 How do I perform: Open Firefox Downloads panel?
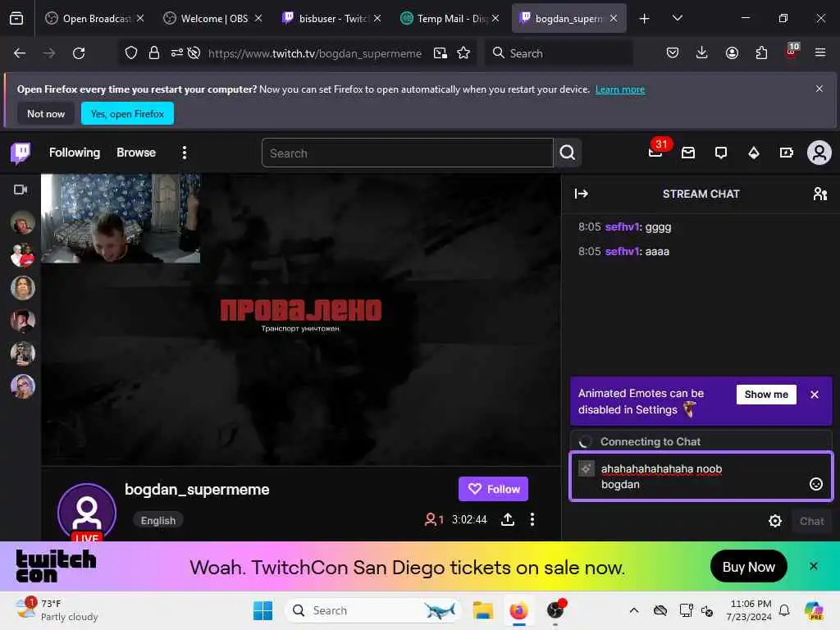click(x=702, y=52)
